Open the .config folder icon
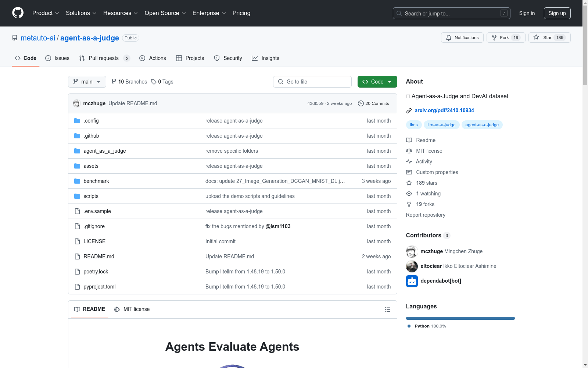The width and height of the screenshot is (588, 368). [77, 121]
